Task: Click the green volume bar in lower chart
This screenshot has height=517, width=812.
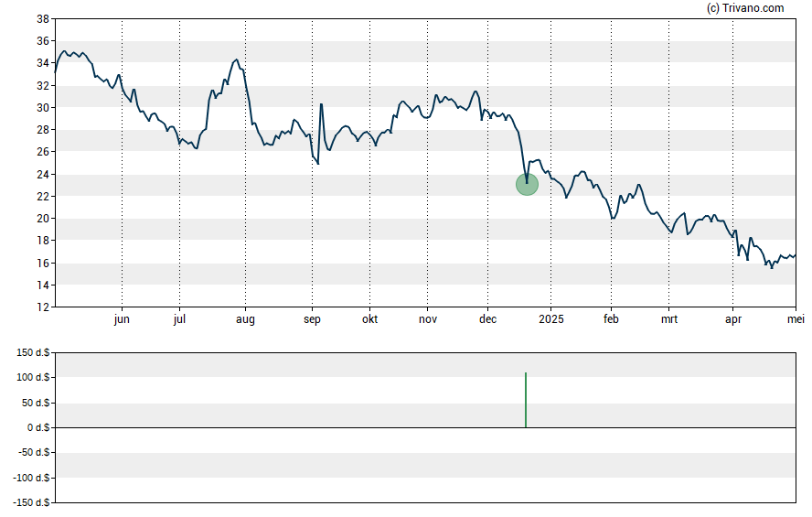Action: pyautogui.click(x=526, y=400)
